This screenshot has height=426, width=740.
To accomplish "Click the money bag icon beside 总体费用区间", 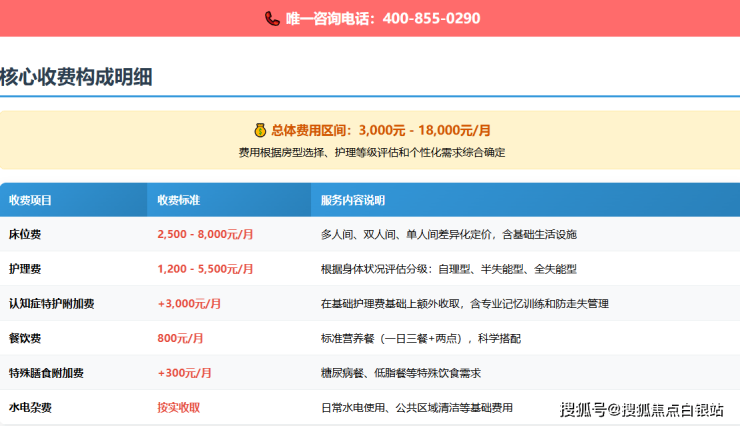I will 259,130.
